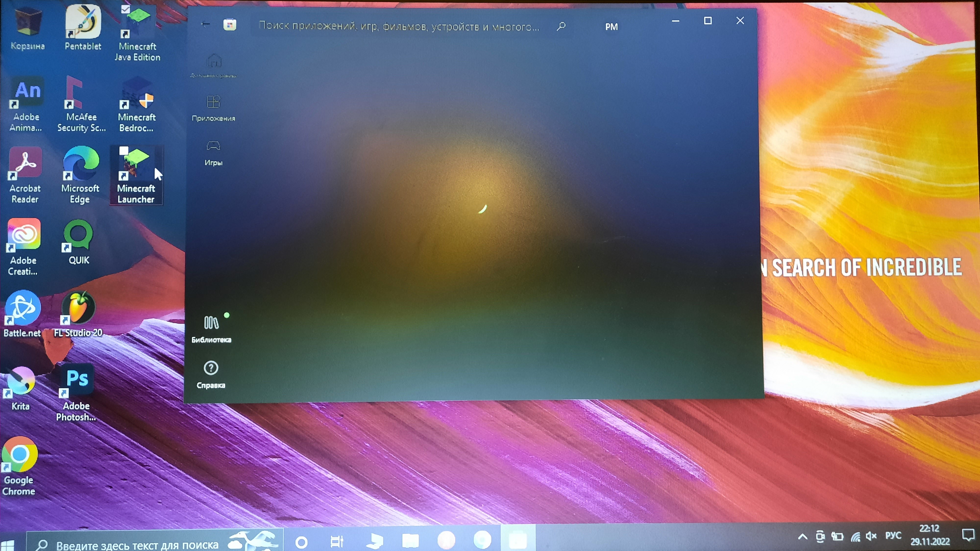Select the Acrobat Reader desktop shortcut
The image size is (980, 551).
(25, 175)
